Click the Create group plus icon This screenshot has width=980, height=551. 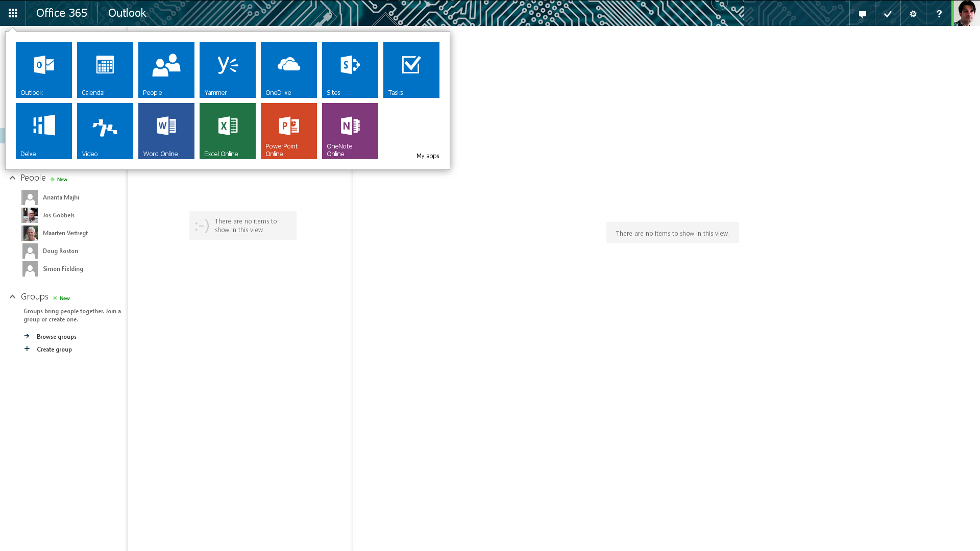click(x=27, y=349)
